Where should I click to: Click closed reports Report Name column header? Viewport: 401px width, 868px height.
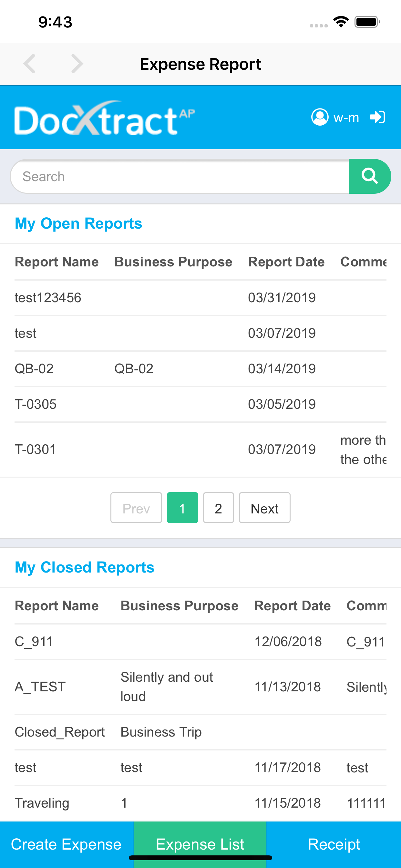(x=57, y=606)
